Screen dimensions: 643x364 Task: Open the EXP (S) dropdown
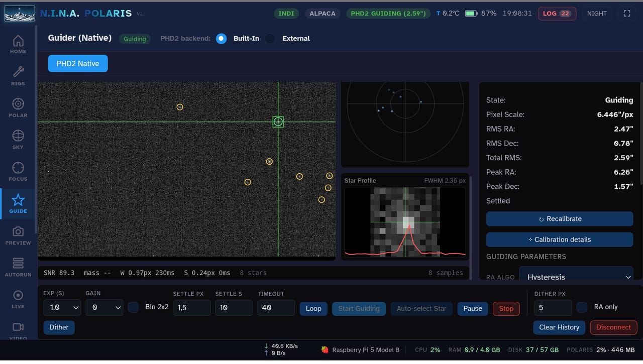click(x=62, y=307)
